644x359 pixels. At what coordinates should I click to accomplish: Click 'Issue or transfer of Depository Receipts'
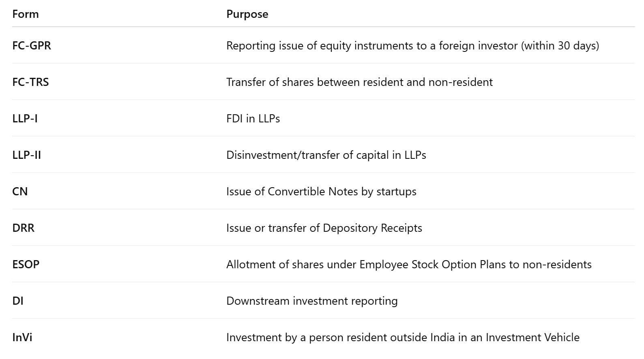tap(324, 228)
